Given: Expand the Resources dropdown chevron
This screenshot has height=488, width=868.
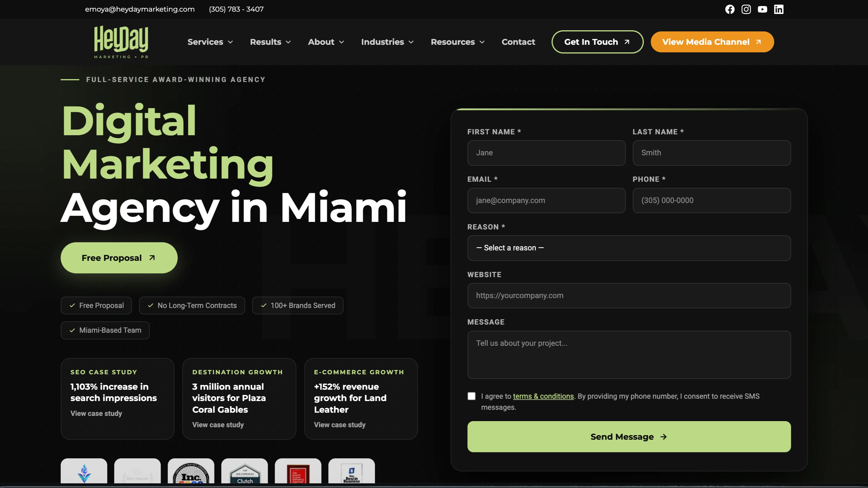Looking at the screenshot, I should pos(482,42).
